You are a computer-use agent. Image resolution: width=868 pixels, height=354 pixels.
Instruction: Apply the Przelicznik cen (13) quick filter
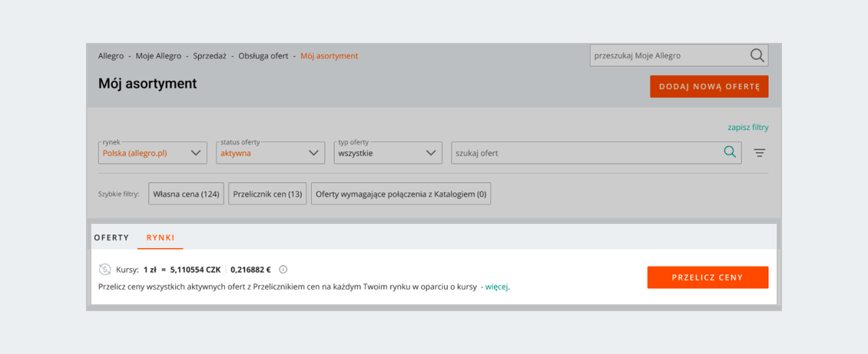pos(268,194)
